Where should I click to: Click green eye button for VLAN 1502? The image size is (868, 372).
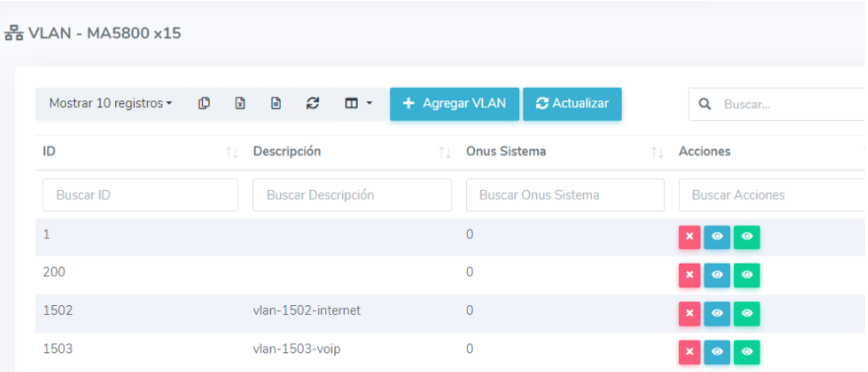coord(747,313)
